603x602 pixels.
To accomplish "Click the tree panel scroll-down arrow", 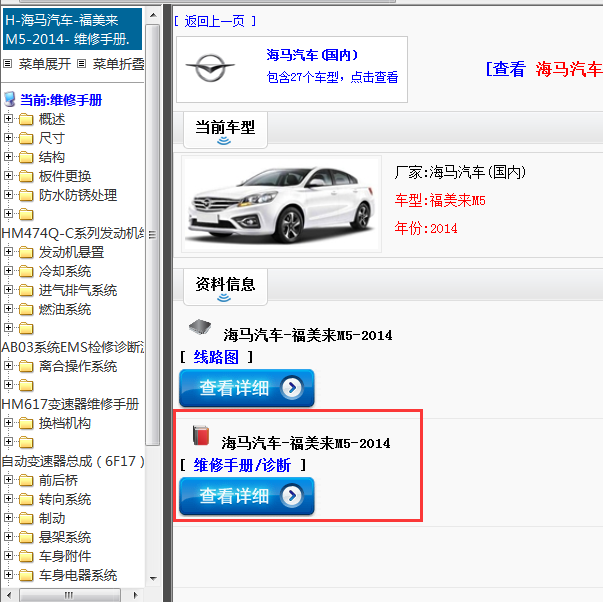I will pyautogui.click(x=153, y=578).
